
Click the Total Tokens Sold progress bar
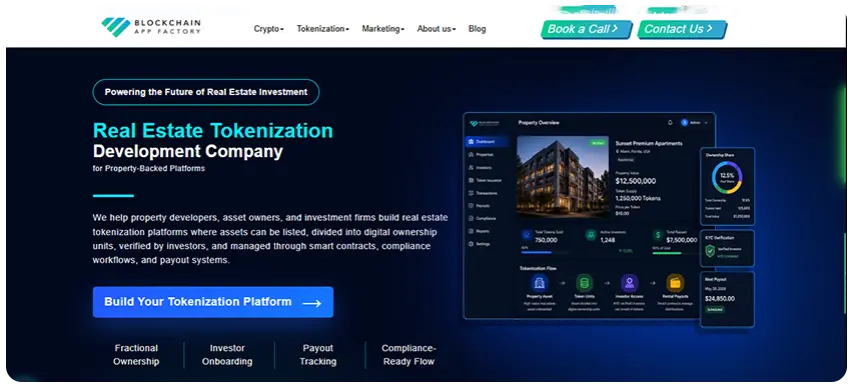click(x=545, y=252)
